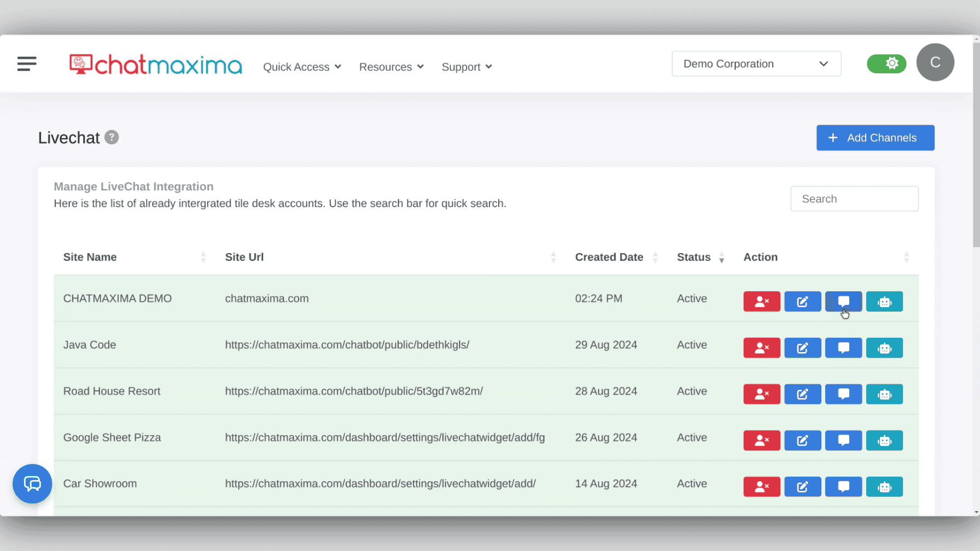Open the hamburger sidebar menu
The height and width of the screenshot is (551, 980).
click(27, 64)
